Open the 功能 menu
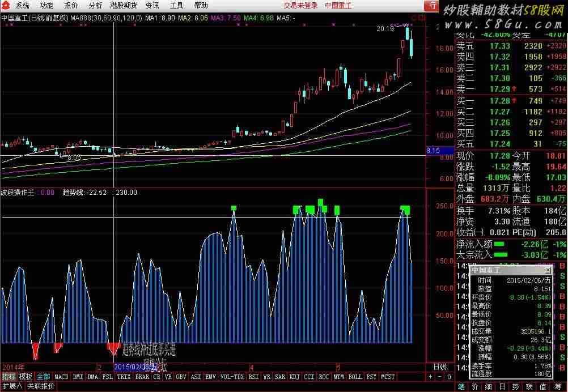Image resolution: width=568 pixels, height=392 pixels. [x=46, y=6]
